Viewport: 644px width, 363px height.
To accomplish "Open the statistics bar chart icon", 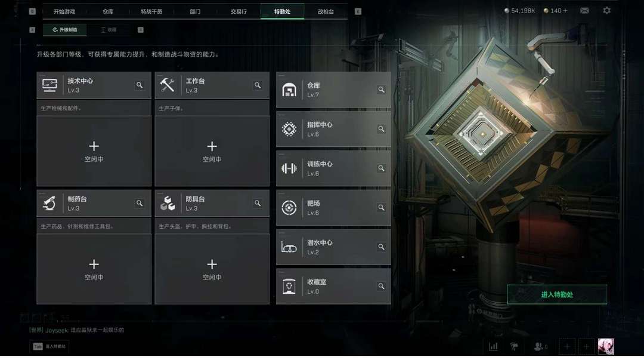I will (x=493, y=346).
